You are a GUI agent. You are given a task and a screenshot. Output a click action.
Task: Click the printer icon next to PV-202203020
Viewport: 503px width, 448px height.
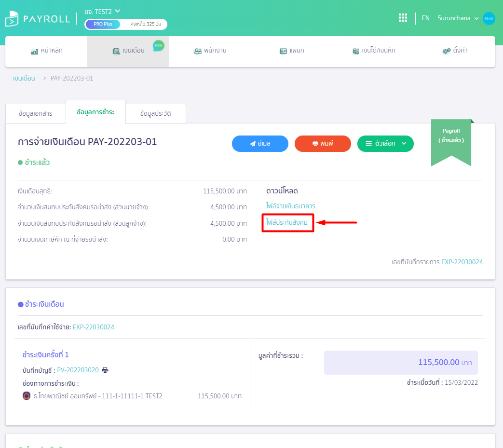(x=105, y=370)
